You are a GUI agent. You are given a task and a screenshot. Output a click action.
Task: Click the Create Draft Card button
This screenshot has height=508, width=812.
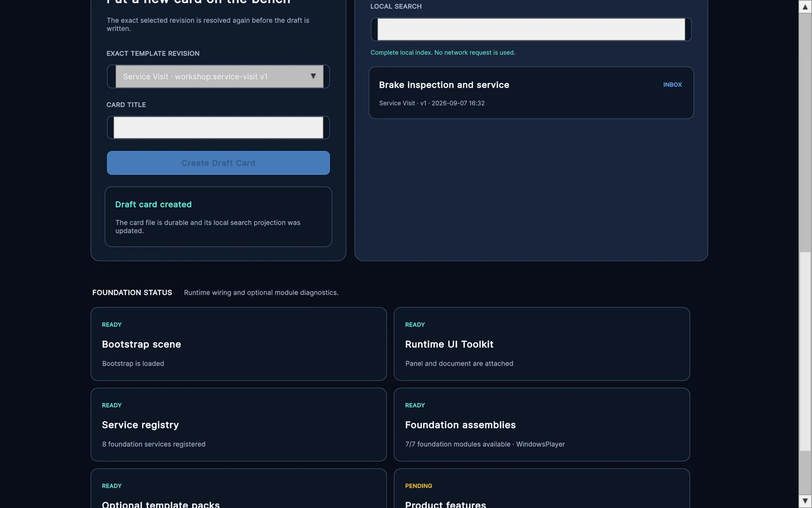point(218,163)
